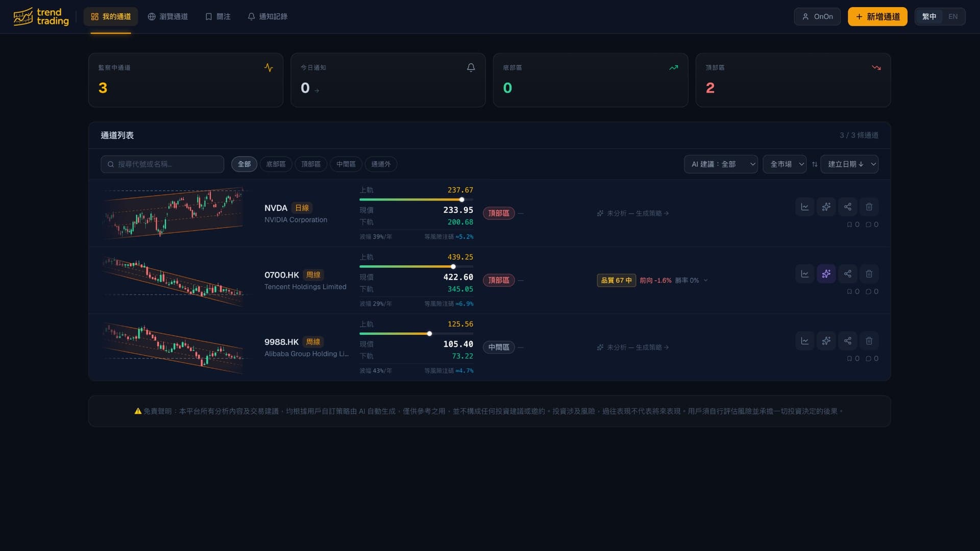Select the 全部 filter chip
The width and height of the screenshot is (980, 551).
click(244, 164)
